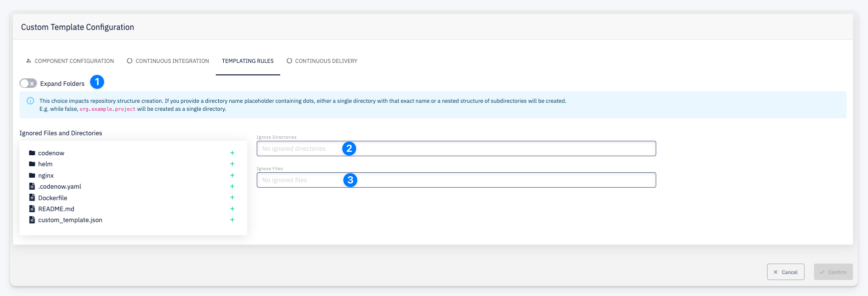Add the codenow folder to ignored
Screen dimensions: 868x296
(x=232, y=153)
